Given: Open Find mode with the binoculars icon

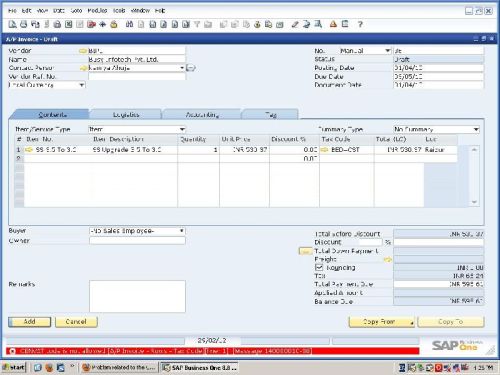Looking at the screenshot, I should (x=129, y=24).
